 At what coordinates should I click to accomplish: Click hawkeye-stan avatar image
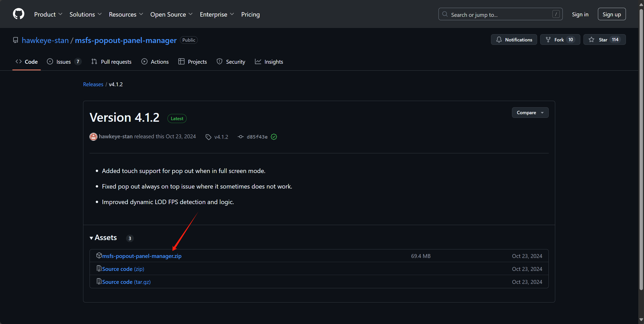pyautogui.click(x=93, y=137)
